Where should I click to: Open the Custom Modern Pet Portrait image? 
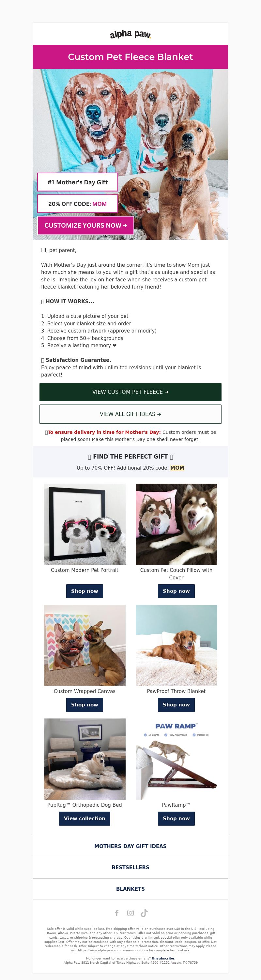[84, 524]
